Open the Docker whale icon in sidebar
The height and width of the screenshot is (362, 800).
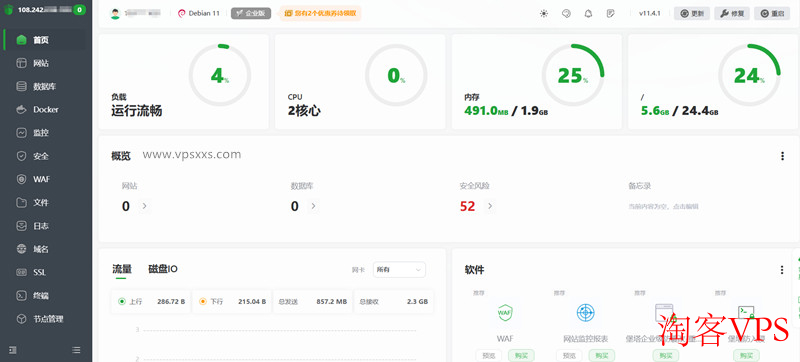(21, 110)
